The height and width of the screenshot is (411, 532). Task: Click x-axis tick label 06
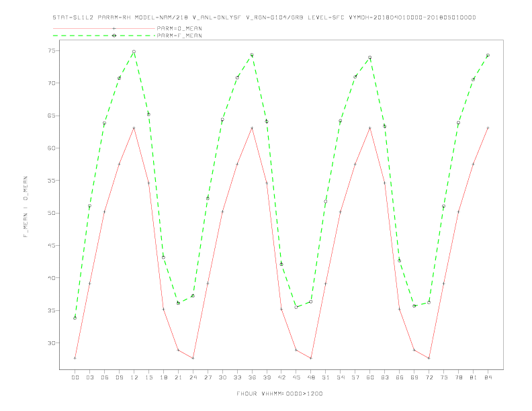tap(105, 377)
